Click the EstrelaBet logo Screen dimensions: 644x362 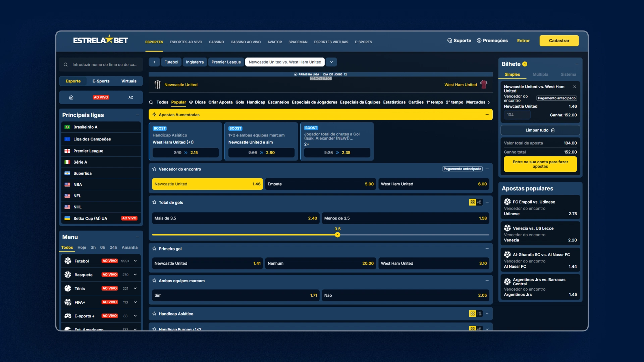(x=100, y=40)
